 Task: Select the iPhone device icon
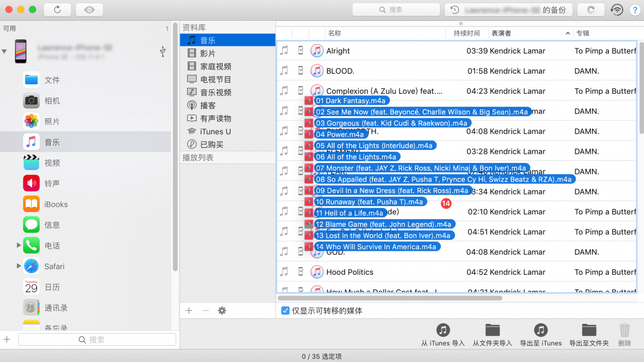click(x=21, y=51)
